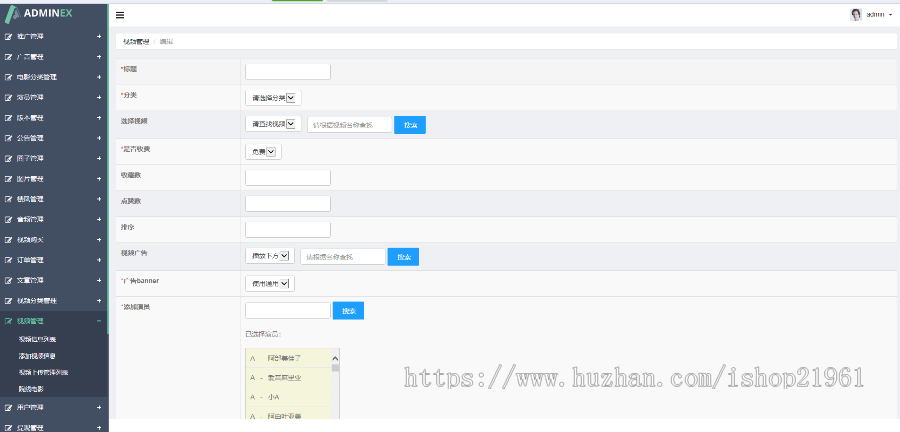
Task: Click 搜索 button in 视频广告 row
Action: pos(404,256)
